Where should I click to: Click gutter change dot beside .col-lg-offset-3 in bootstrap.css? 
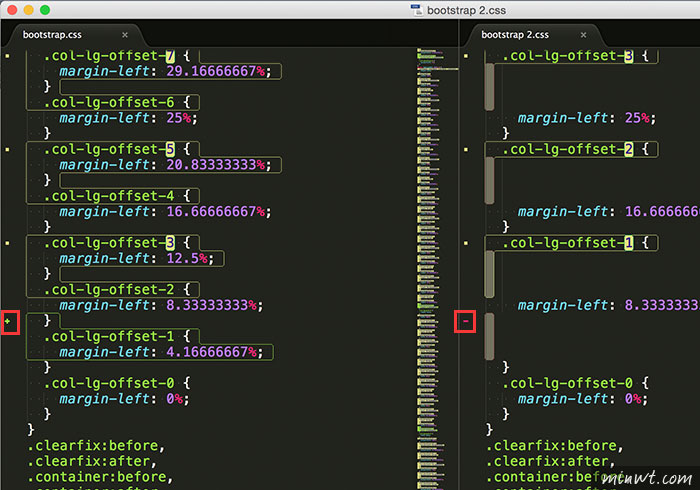[8, 243]
